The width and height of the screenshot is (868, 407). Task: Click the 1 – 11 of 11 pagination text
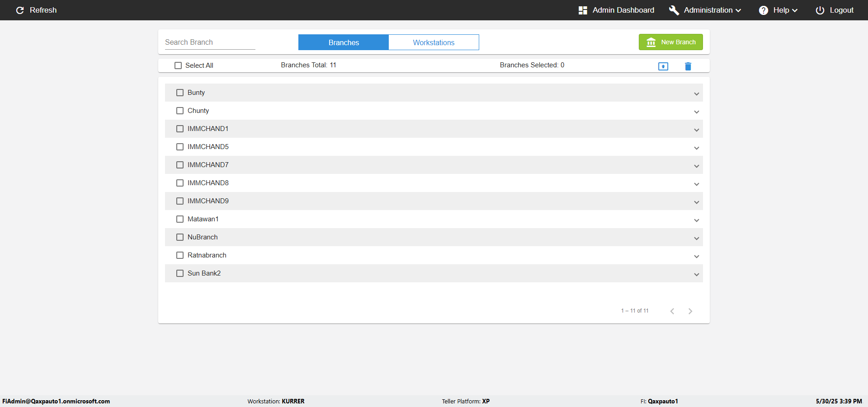click(x=635, y=311)
